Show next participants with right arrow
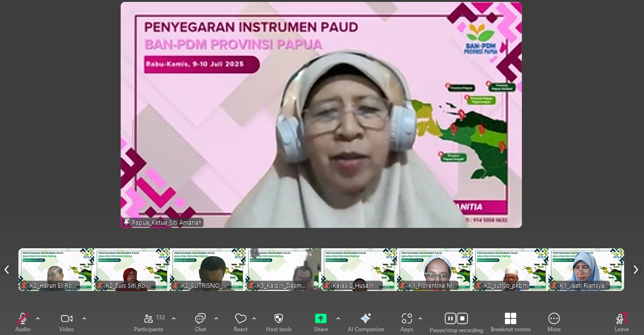This screenshot has width=644, height=335. [635, 270]
